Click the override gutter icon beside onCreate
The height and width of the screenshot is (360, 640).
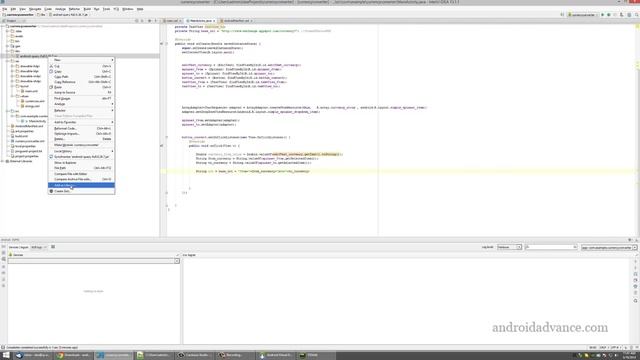162,44
